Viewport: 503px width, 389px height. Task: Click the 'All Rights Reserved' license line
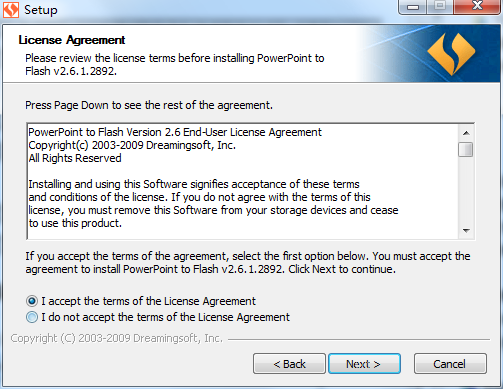[x=75, y=158]
